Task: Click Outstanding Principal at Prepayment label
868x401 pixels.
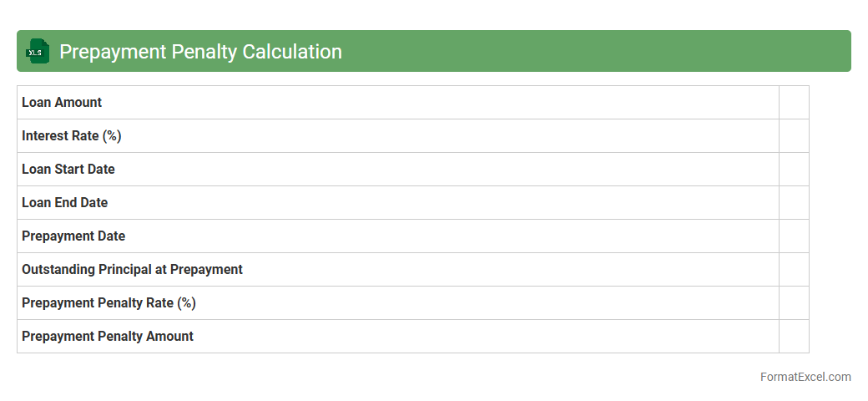Action: click(x=132, y=269)
